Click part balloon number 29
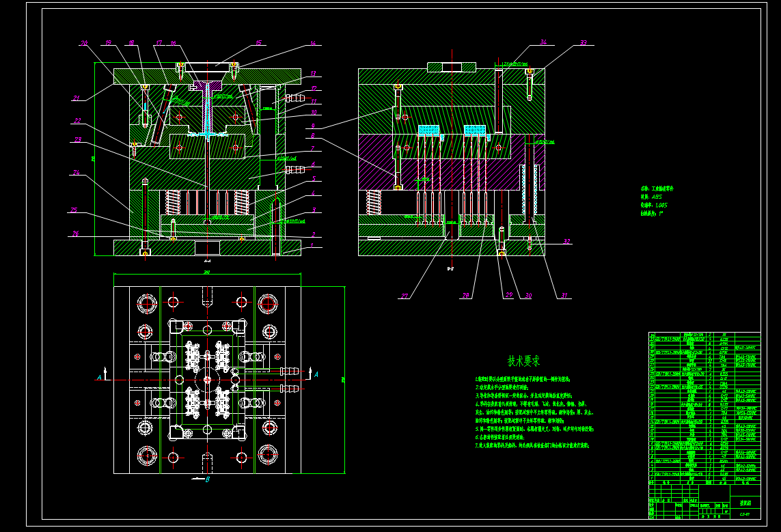Viewport: 781px width, 532px height. [x=509, y=295]
